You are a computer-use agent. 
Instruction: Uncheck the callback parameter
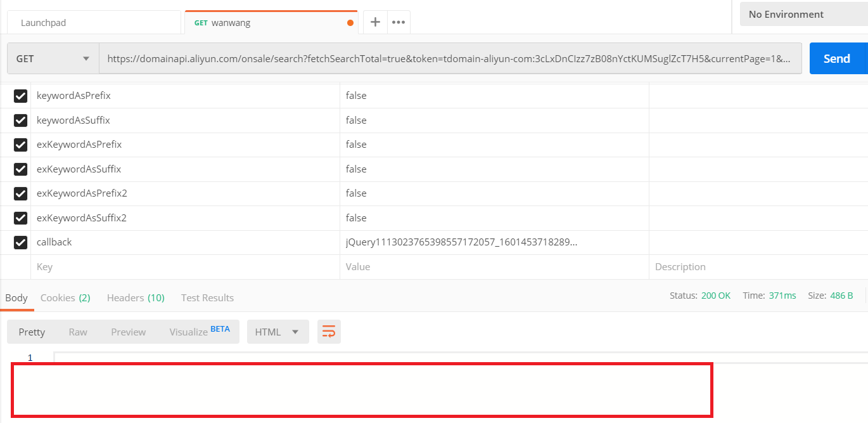[20, 242]
